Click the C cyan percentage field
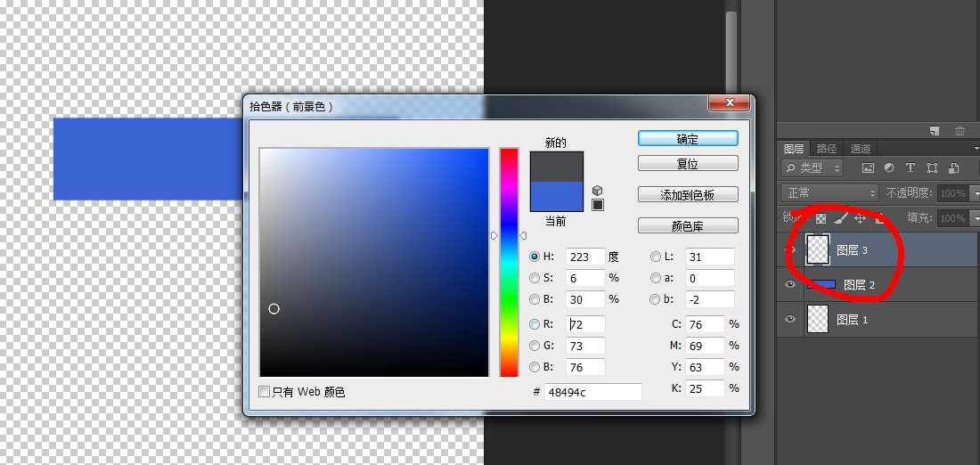Screen dimensions: 980x465 point(705,324)
